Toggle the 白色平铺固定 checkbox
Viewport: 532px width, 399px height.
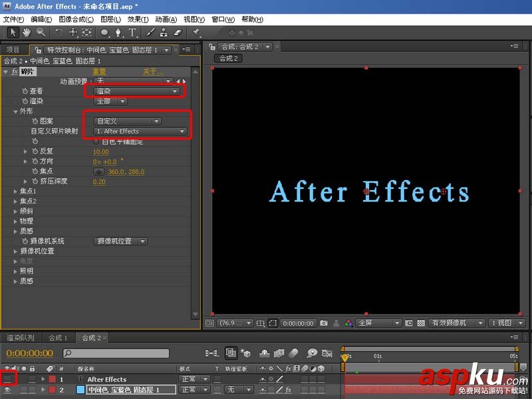[96, 141]
